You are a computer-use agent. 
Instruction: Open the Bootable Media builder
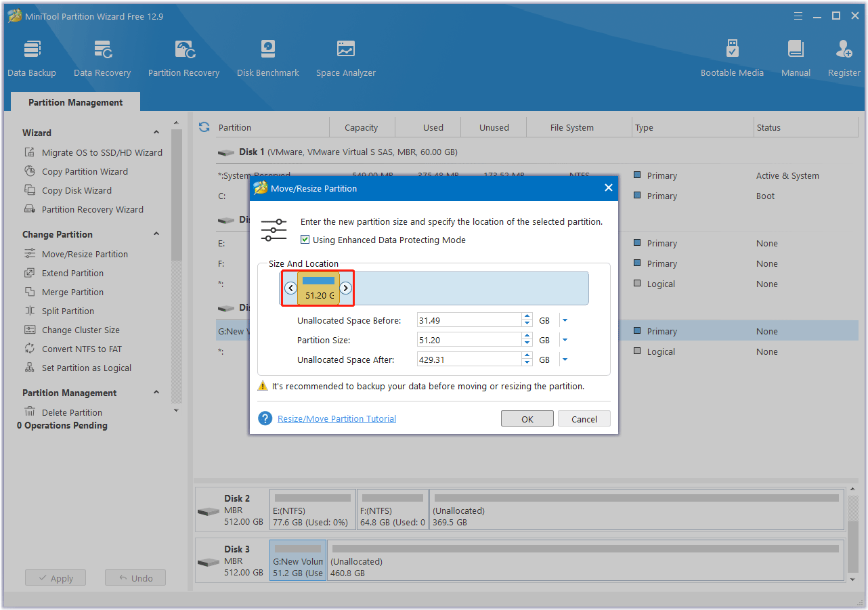pos(732,58)
